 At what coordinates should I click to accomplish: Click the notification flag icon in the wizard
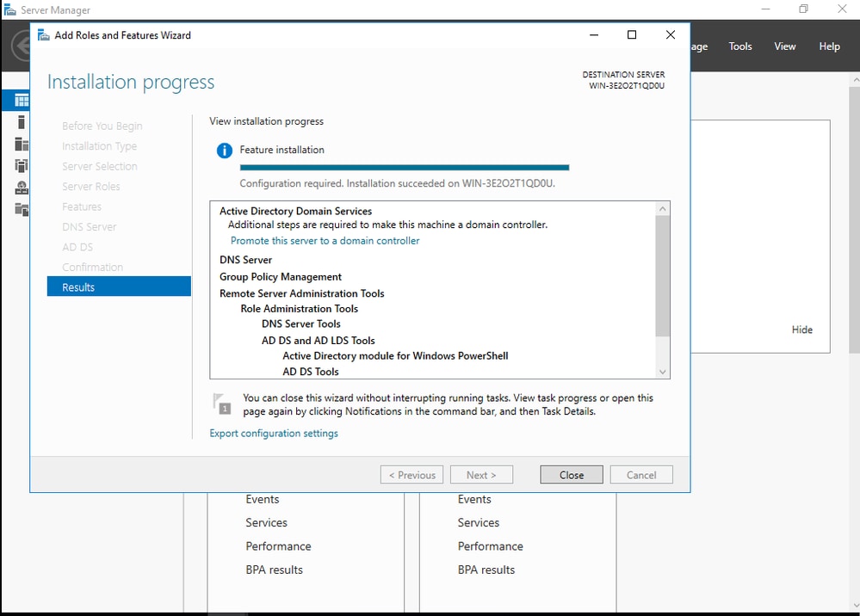(221, 403)
